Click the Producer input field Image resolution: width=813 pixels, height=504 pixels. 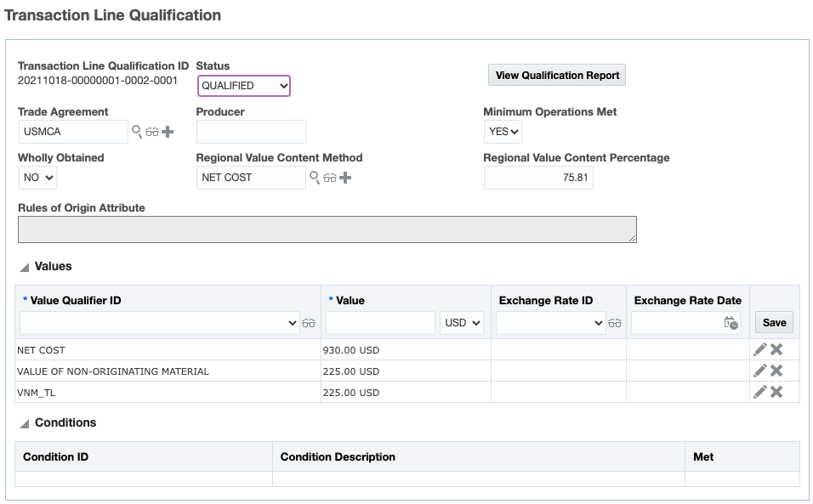(x=251, y=132)
